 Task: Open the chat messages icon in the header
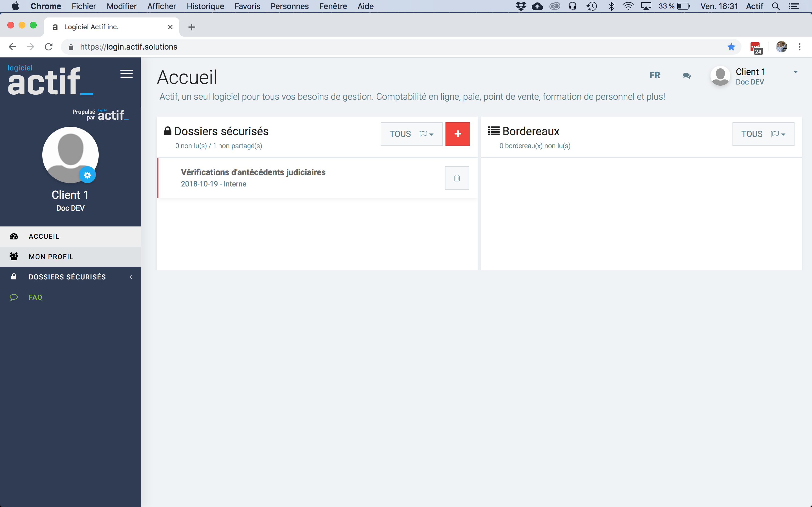[x=687, y=76]
